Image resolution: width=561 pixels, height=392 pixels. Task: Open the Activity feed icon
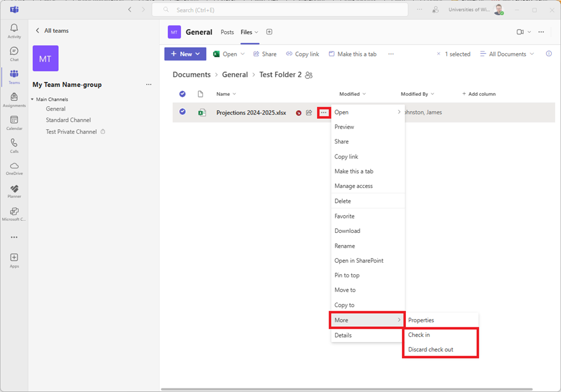point(14,31)
